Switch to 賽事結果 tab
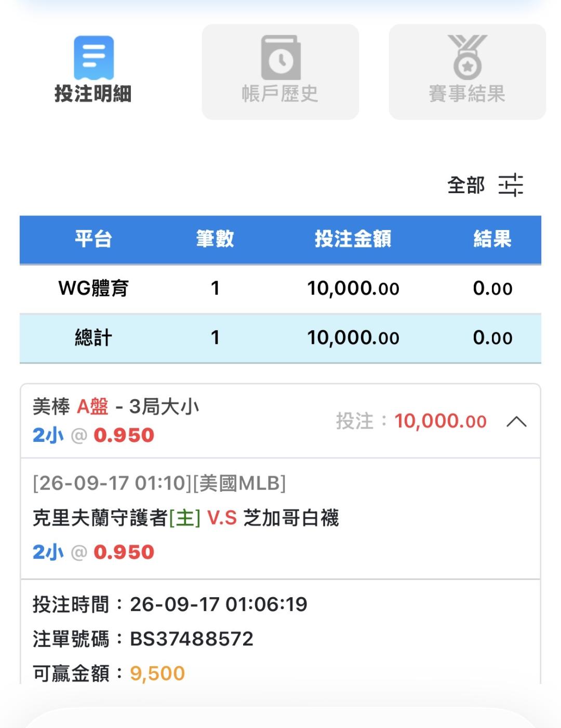The image size is (561, 728). [468, 72]
